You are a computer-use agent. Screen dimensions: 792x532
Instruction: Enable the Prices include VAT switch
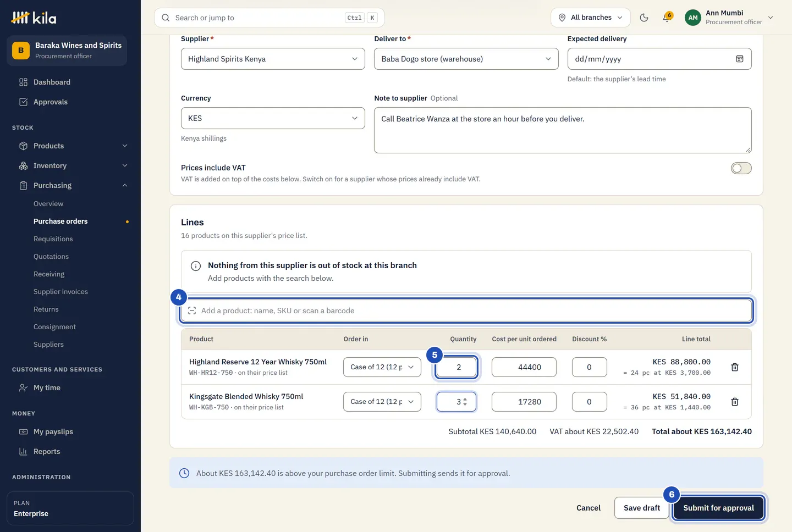click(x=741, y=168)
